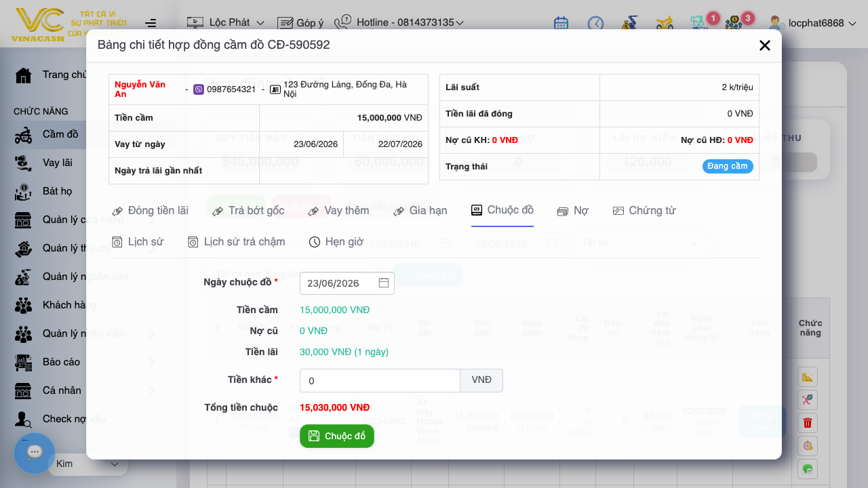
Task: Click the Góp ý feedback icon
Action: click(285, 23)
